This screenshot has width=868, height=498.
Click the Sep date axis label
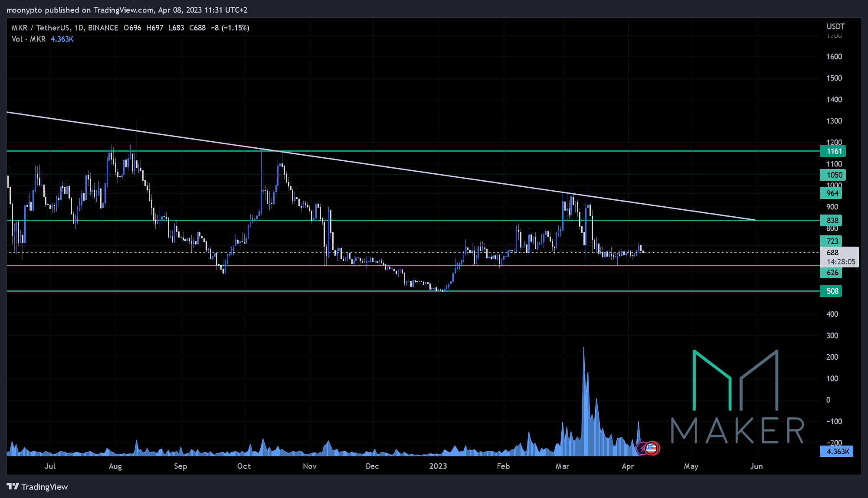(180, 466)
